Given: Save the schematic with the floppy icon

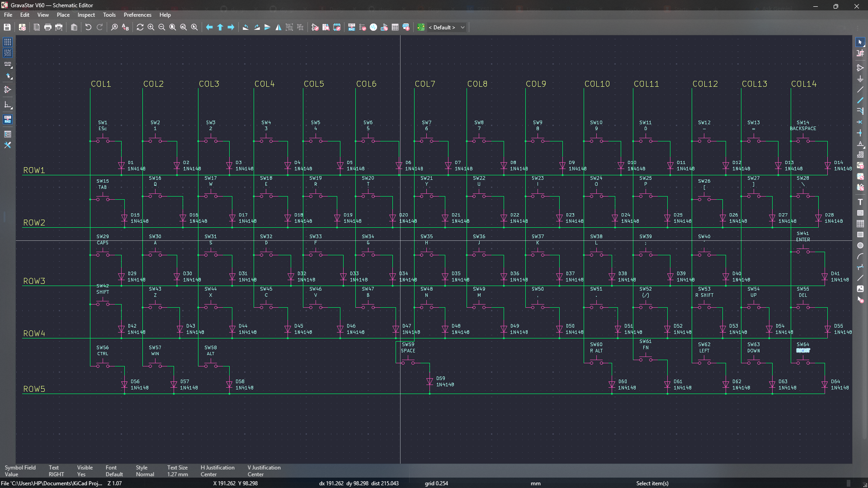Looking at the screenshot, I should (x=7, y=27).
